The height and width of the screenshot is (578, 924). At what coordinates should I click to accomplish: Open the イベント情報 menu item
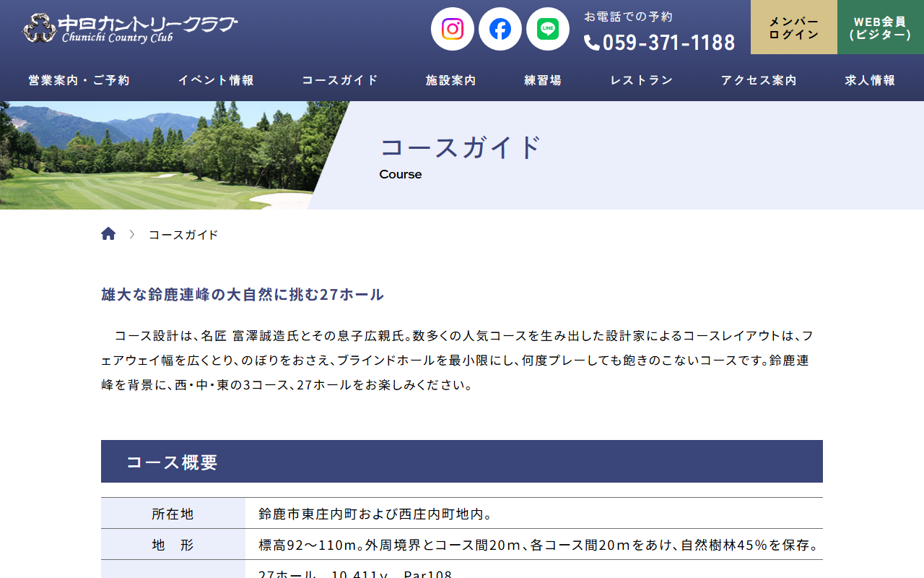(x=217, y=80)
